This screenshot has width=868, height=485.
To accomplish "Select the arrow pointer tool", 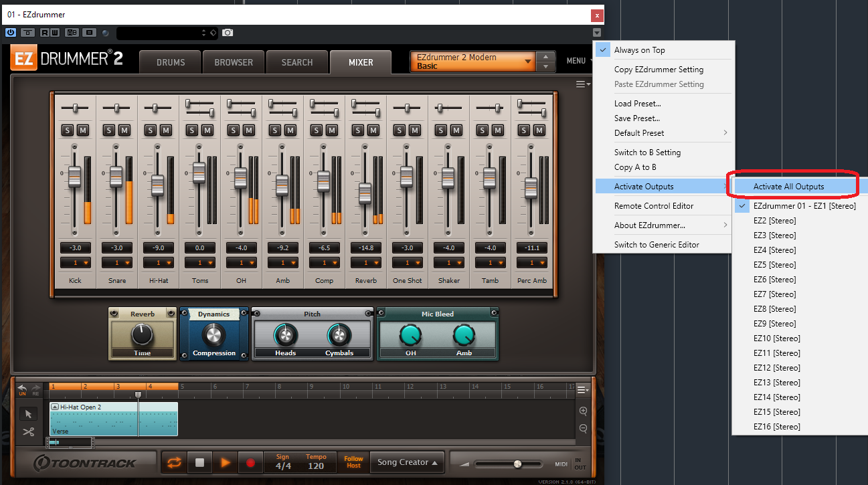I will coord(28,414).
